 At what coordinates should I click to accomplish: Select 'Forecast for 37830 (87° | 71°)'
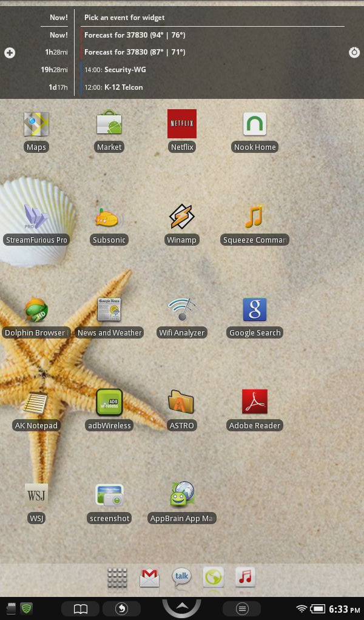pyautogui.click(x=135, y=52)
